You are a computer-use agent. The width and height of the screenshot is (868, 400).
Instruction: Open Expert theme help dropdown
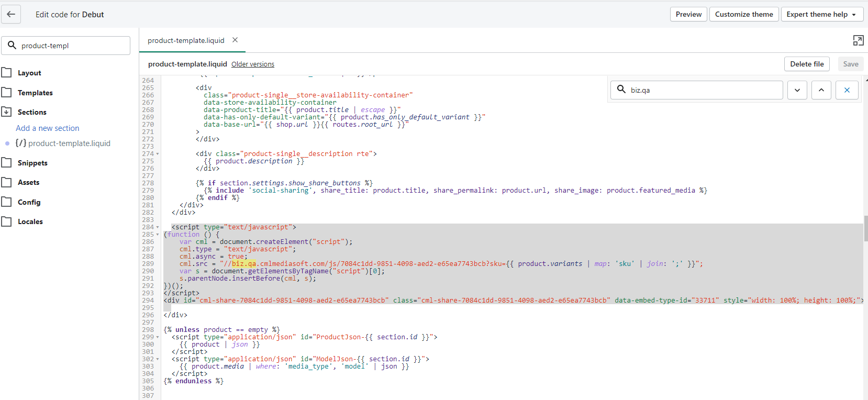[821, 14]
